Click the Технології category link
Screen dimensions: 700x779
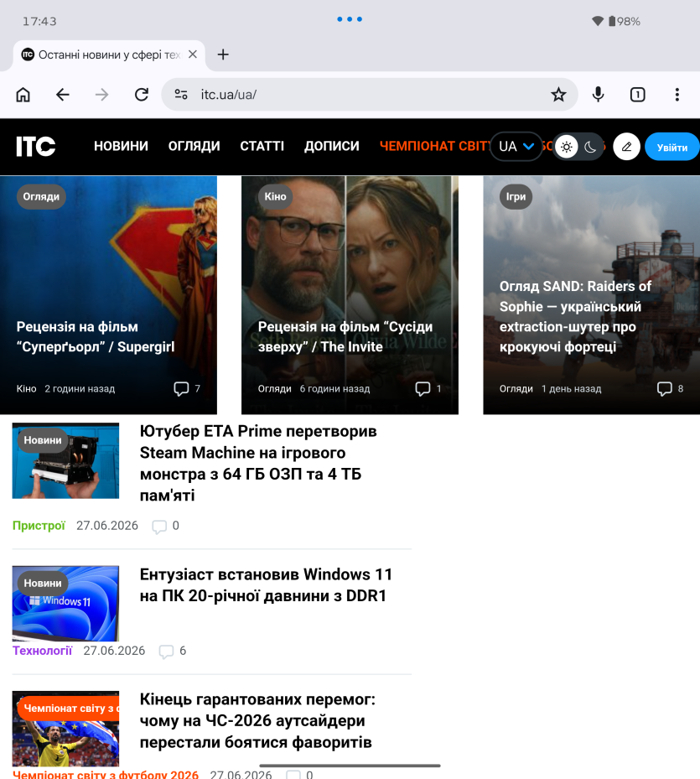[42, 651]
